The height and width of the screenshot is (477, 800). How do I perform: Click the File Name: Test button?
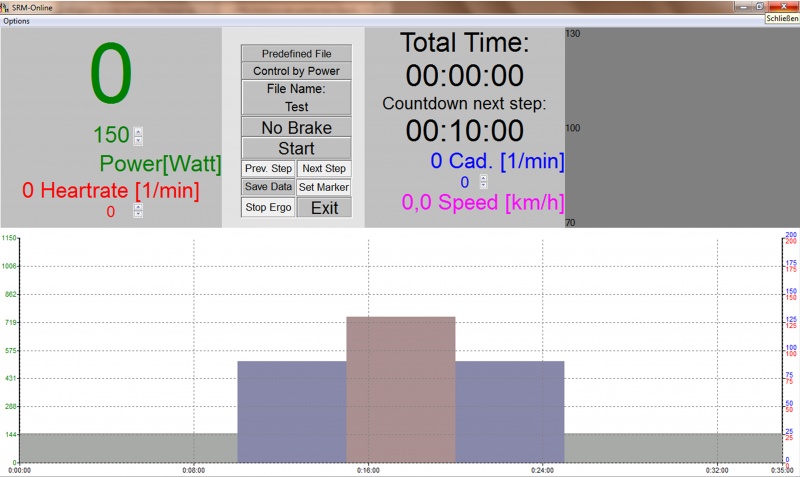pyautogui.click(x=296, y=97)
